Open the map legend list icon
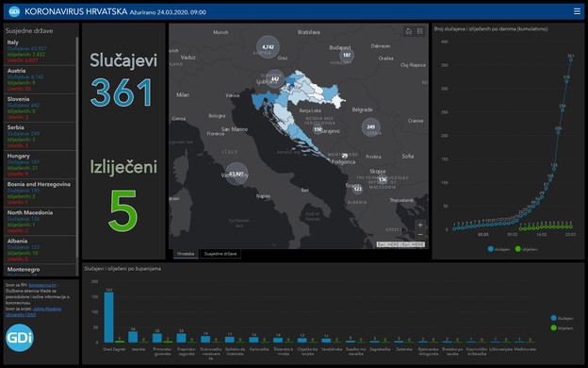Image resolution: width=588 pixels, height=368 pixels. [420, 31]
